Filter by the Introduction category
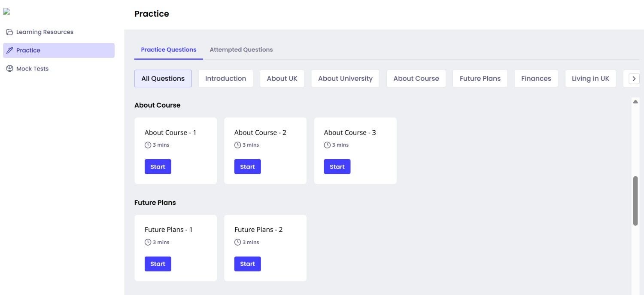 (x=225, y=79)
